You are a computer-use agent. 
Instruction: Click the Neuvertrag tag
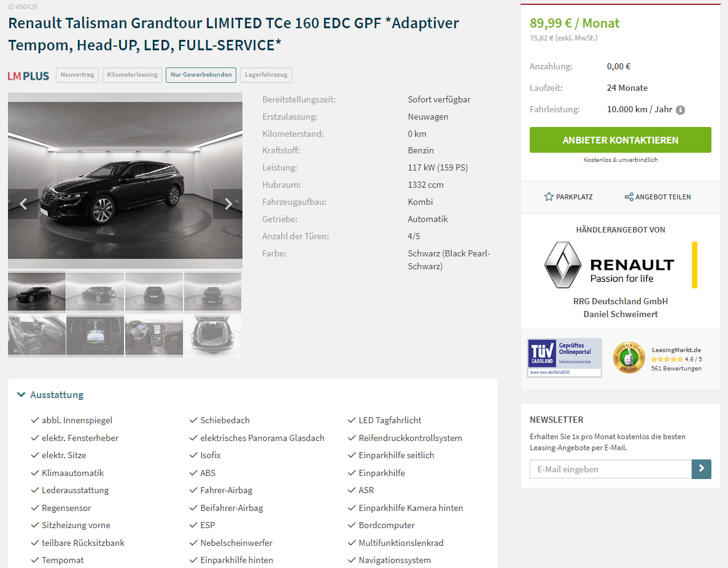click(77, 75)
